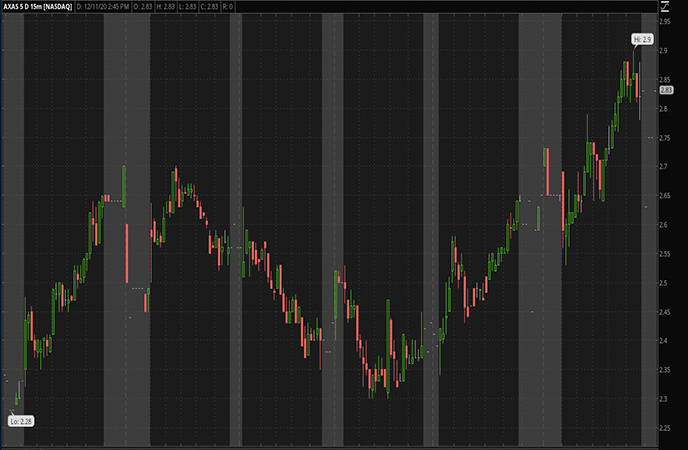Click the 2.45 price axis label
Screen dimensions: 688x450
(x=665, y=312)
